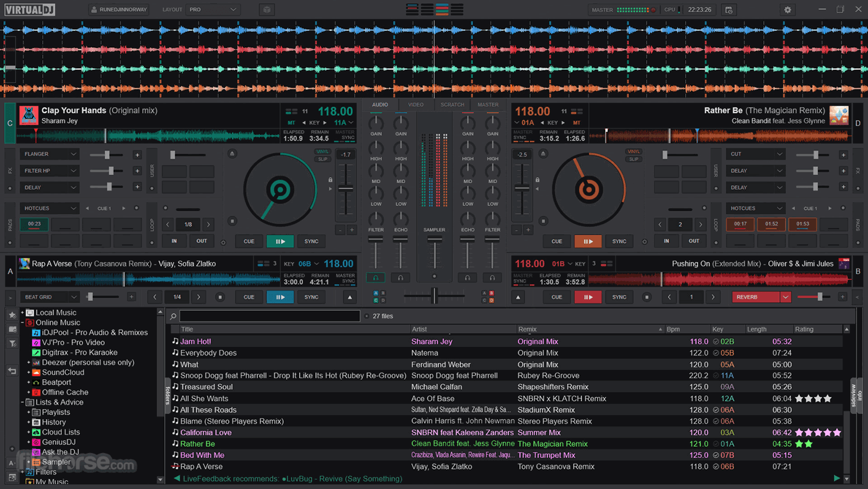This screenshot has width=868, height=489.
Task: Select the highlighted waveform layout icon at top center
Action: coord(441,9)
